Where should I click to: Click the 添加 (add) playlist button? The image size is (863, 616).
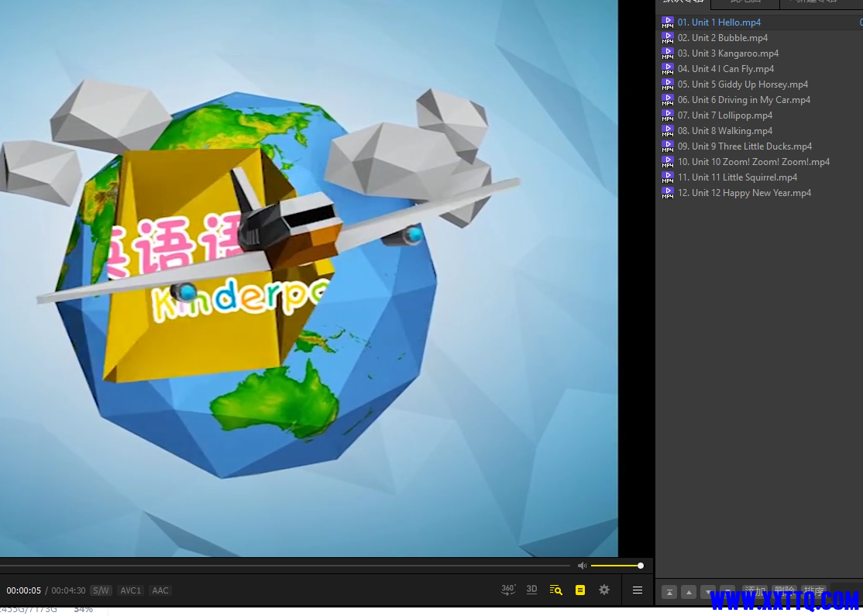[x=755, y=592]
